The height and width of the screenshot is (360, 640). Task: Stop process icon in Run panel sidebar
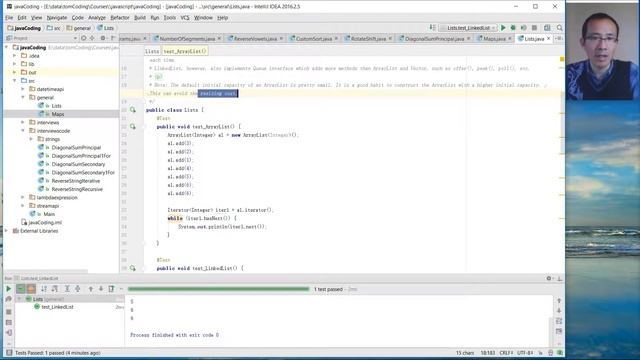pyautogui.click(x=8, y=312)
